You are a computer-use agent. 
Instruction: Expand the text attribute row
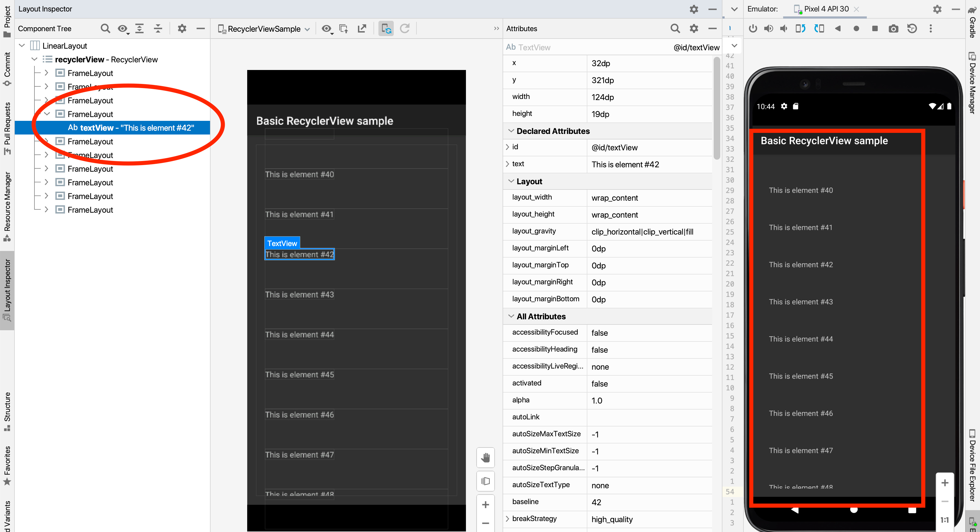point(507,164)
